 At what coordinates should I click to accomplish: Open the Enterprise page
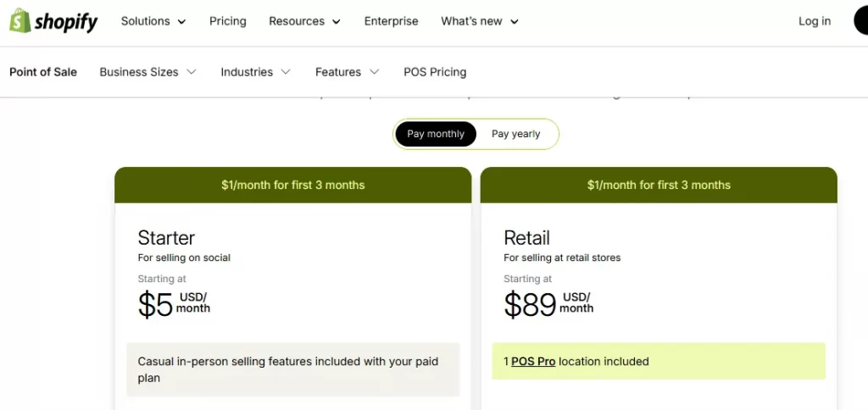pos(391,21)
